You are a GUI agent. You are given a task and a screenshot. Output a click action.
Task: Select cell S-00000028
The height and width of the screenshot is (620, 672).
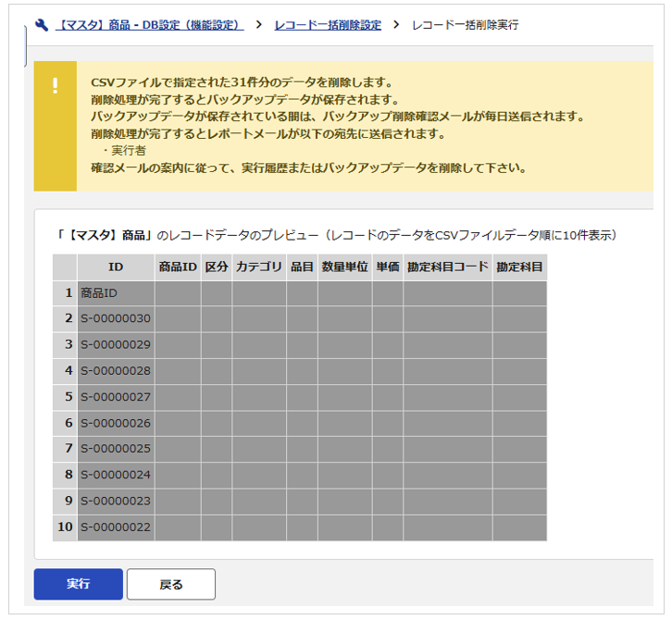tap(116, 371)
